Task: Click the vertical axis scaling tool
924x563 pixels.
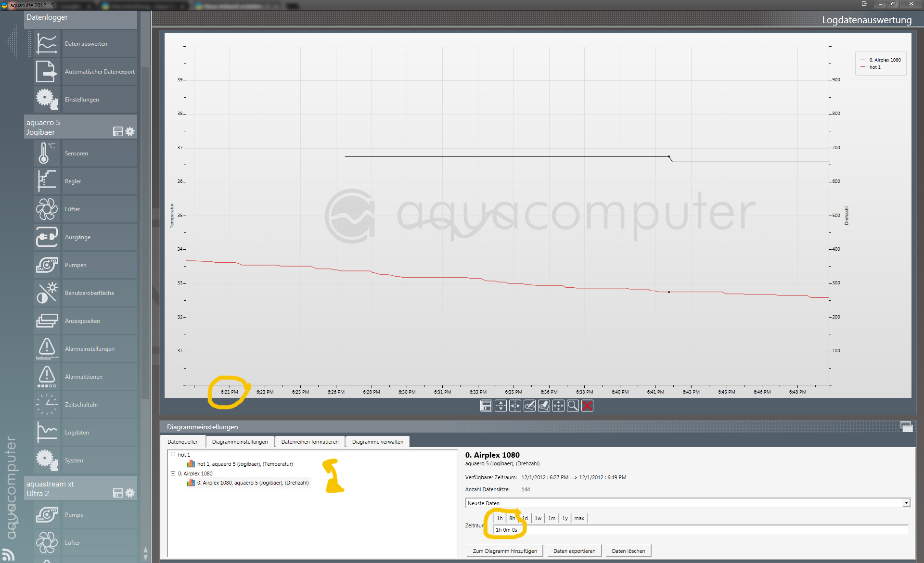Action: (500, 406)
